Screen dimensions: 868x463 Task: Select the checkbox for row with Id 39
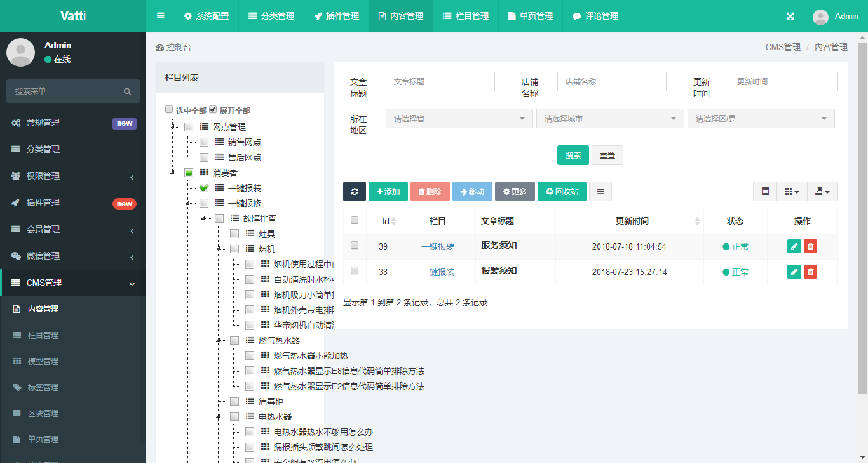(355, 246)
